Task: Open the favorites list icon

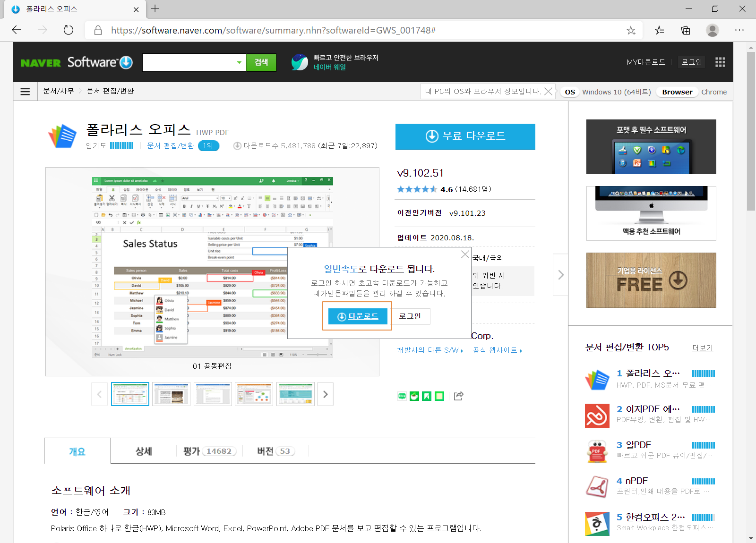Action: point(660,30)
